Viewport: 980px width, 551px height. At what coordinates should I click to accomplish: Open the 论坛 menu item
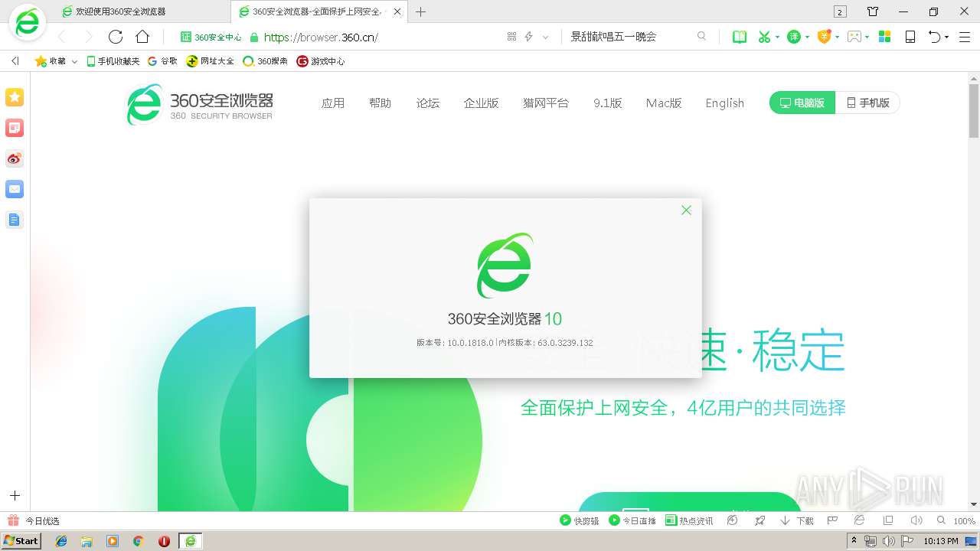[428, 103]
